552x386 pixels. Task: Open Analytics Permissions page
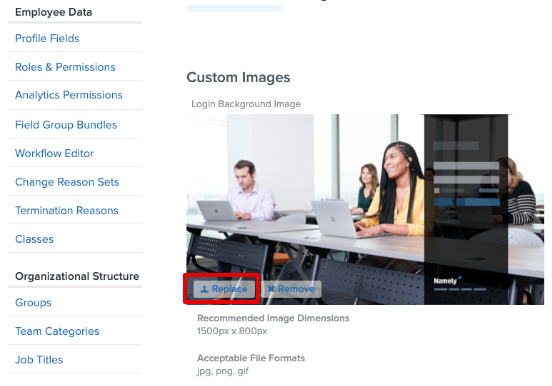69,95
